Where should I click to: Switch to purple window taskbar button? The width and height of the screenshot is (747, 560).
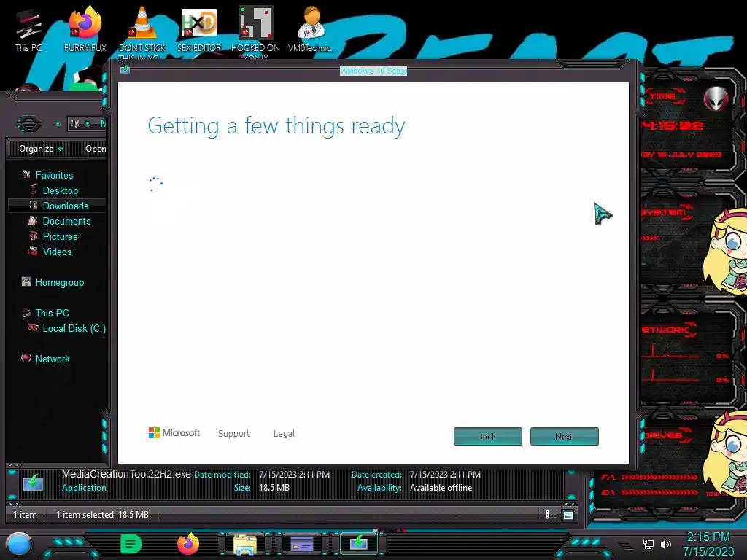click(301, 544)
